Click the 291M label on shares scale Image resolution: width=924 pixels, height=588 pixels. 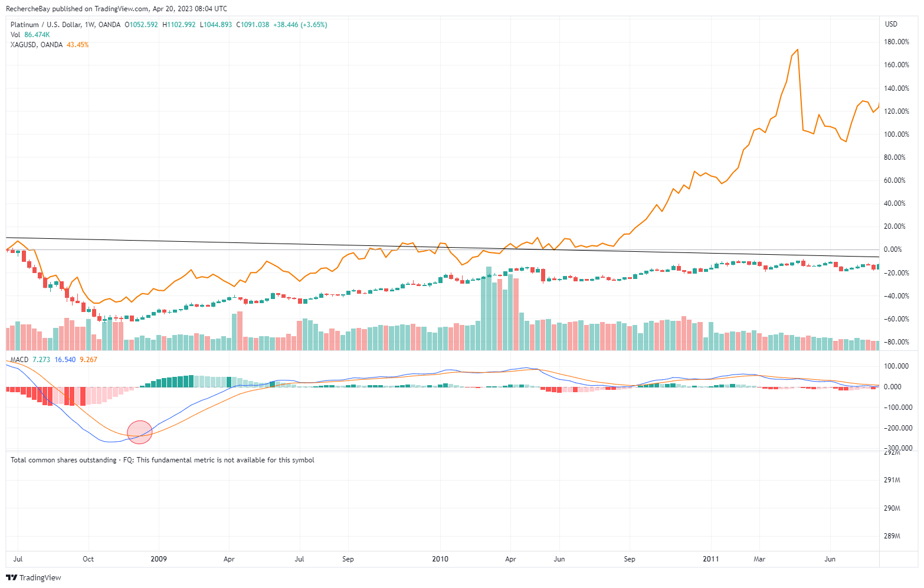click(x=892, y=480)
